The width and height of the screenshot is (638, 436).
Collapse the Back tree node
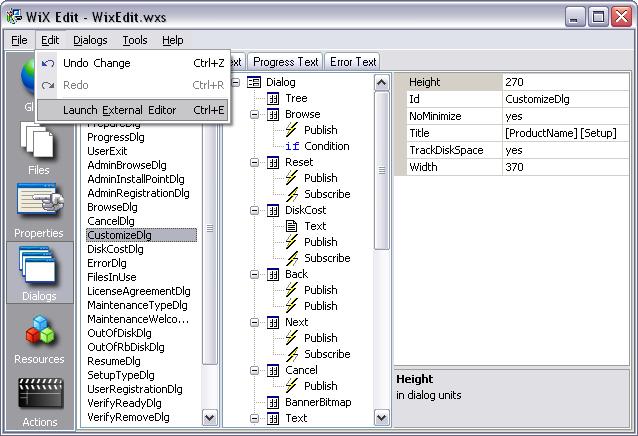point(254,274)
